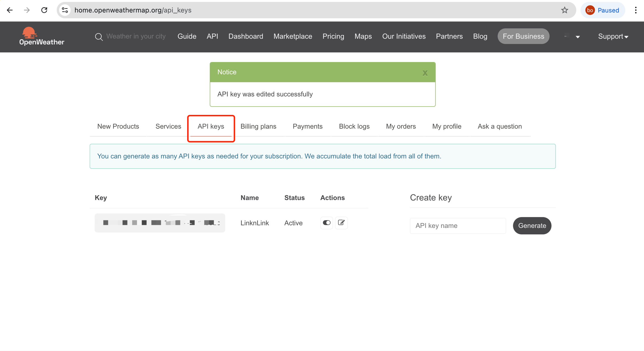Click the OpenWeather logo
644x351 pixels.
(x=42, y=36)
